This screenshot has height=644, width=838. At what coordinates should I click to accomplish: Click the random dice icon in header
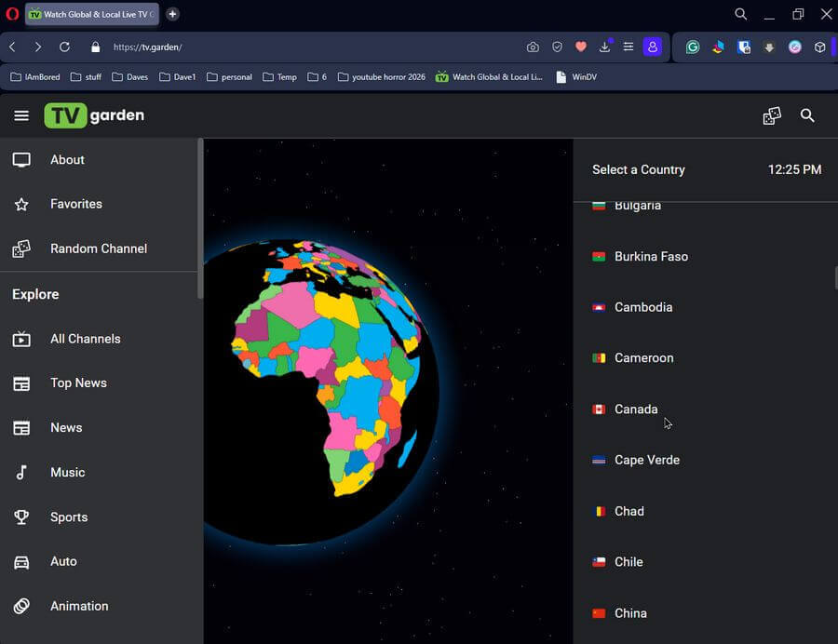pyautogui.click(x=772, y=115)
